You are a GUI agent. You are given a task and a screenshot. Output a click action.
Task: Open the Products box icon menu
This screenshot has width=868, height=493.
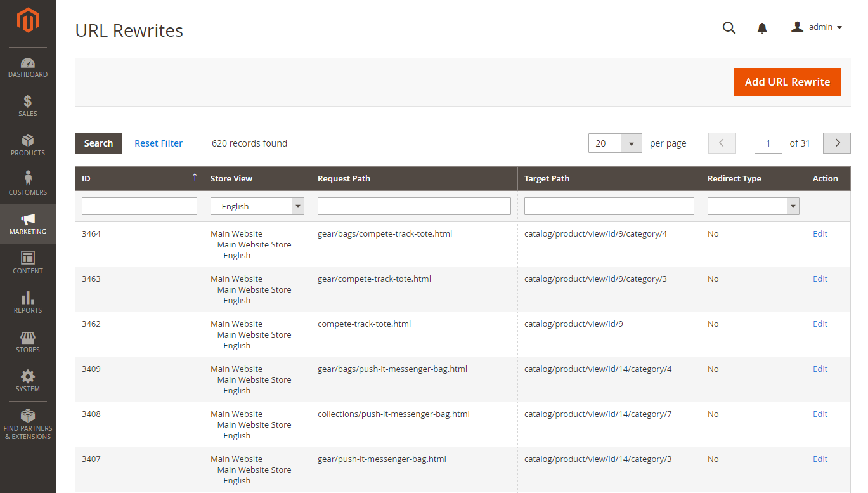click(28, 145)
